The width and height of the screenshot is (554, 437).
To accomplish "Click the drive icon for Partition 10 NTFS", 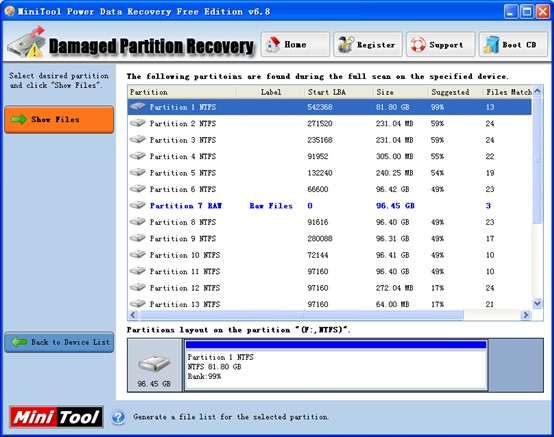I will (137, 254).
